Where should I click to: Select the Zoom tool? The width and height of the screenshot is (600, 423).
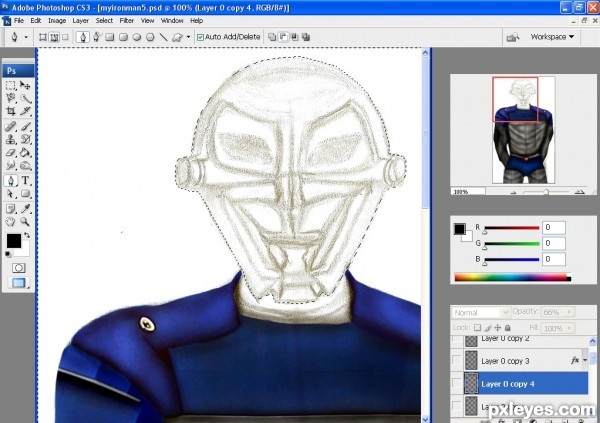[x=25, y=222]
